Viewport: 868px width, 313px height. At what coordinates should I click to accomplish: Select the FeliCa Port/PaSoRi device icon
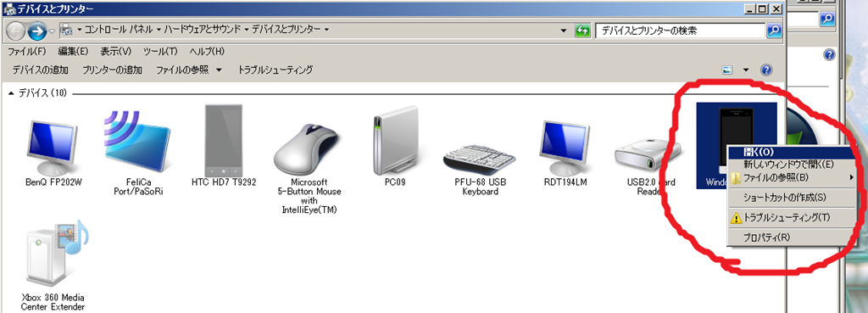click(x=138, y=142)
